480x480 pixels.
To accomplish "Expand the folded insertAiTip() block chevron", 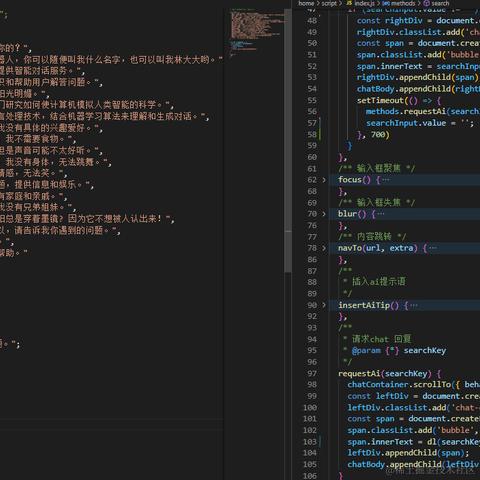I will (324, 305).
